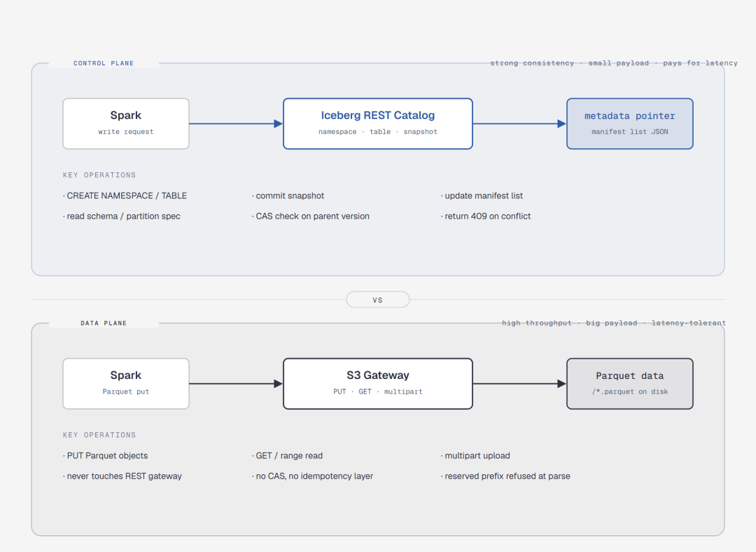
Task: Select the Spark write request box
Action: point(126,123)
